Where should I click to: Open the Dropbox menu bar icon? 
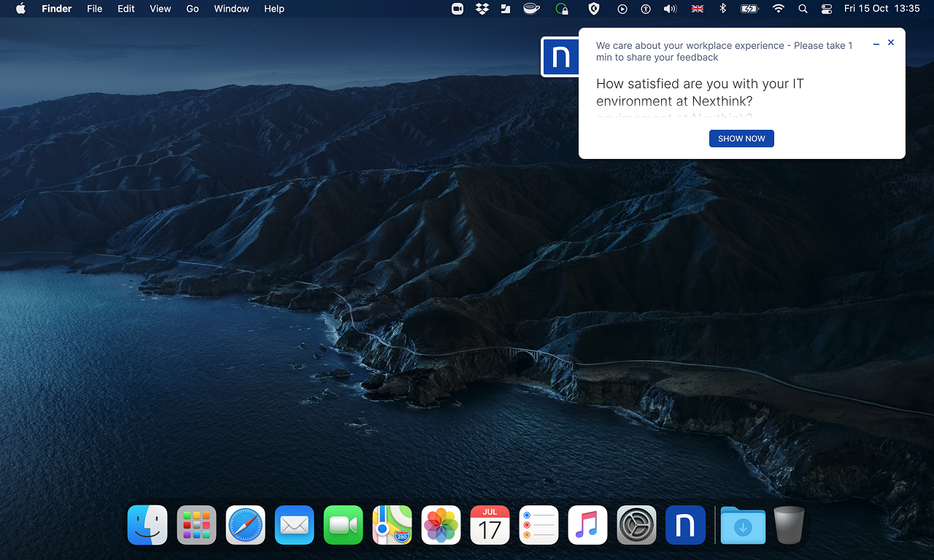(482, 9)
